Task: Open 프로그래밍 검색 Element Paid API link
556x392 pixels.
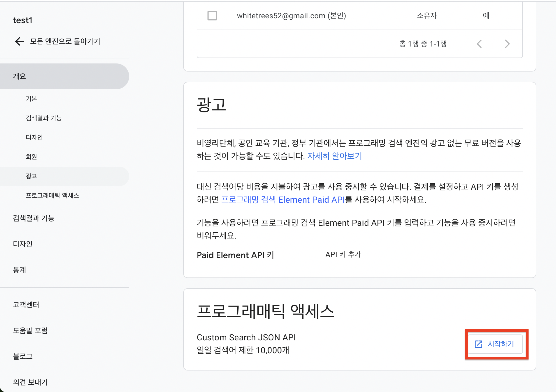Action: pos(283,200)
